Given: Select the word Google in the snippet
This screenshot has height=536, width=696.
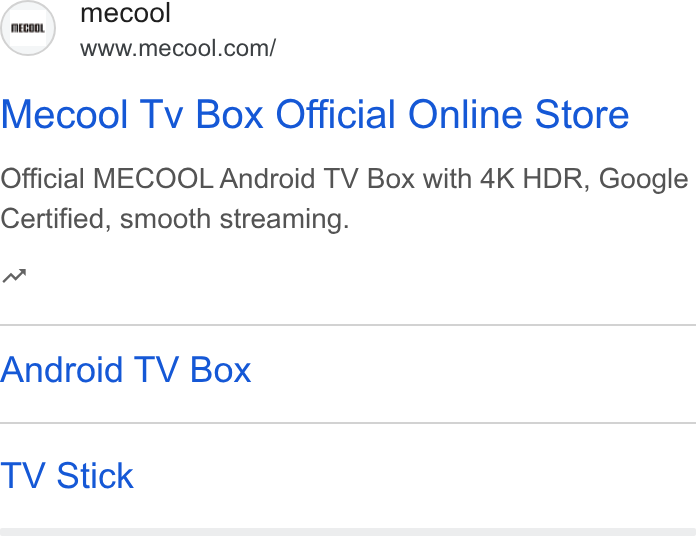Looking at the screenshot, I should 644,179.
